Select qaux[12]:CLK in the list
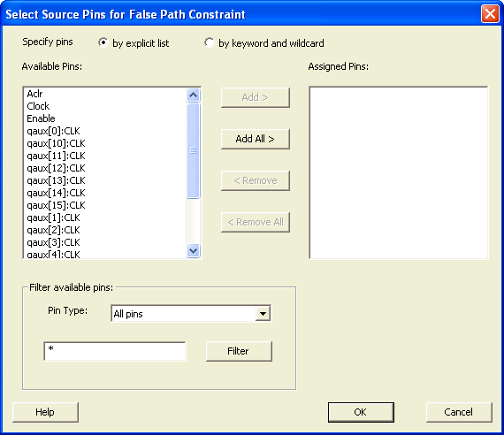 click(x=56, y=168)
